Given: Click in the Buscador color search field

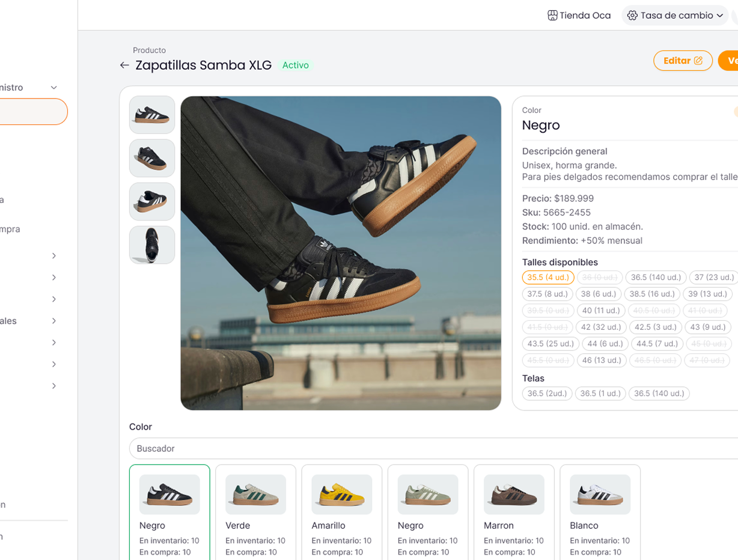Looking at the screenshot, I should coord(421,449).
